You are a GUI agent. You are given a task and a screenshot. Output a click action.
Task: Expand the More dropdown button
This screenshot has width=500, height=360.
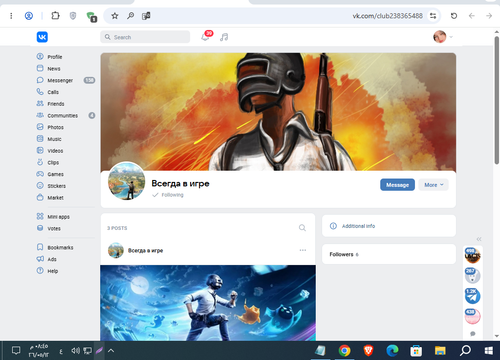[x=433, y=185]
